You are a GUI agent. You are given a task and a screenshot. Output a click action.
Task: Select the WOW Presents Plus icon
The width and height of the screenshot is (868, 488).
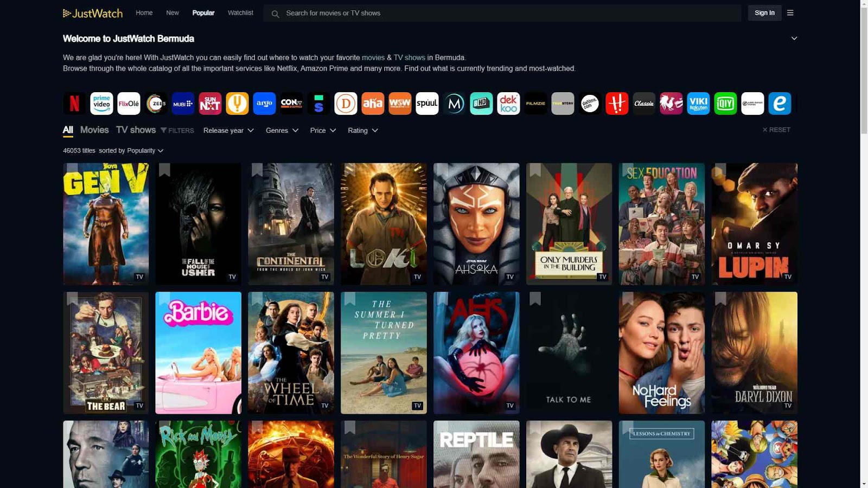400,104
